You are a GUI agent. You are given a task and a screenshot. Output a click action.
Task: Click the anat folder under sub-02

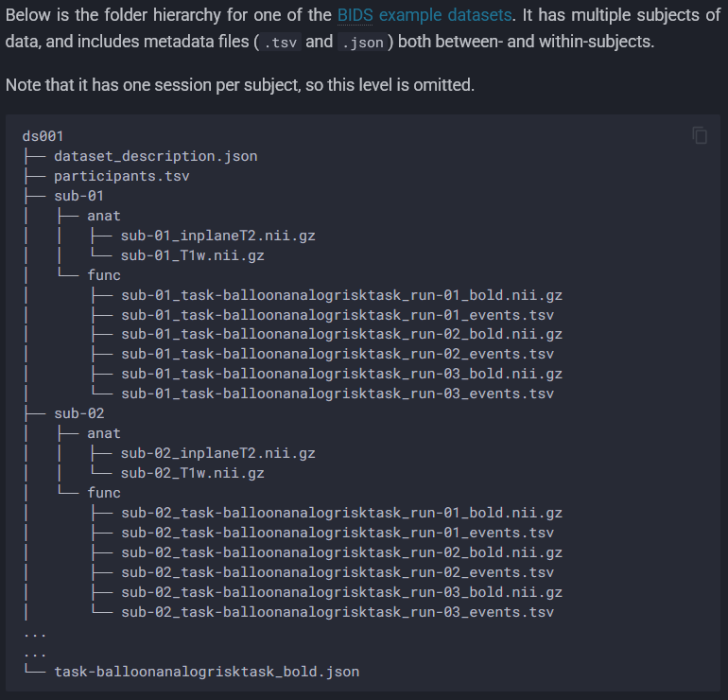tap(104, 433)
